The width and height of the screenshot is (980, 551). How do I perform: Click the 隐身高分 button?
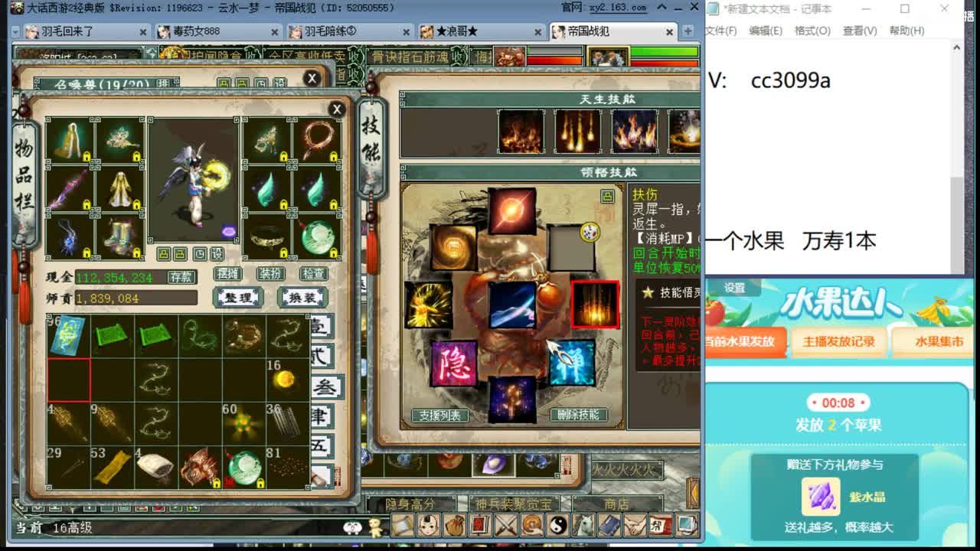coord(410,504)
